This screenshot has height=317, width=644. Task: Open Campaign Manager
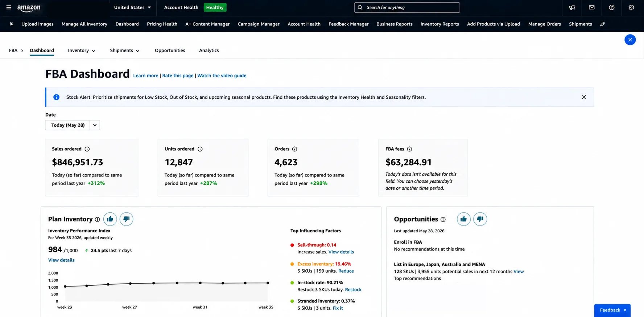coord(259,24)
